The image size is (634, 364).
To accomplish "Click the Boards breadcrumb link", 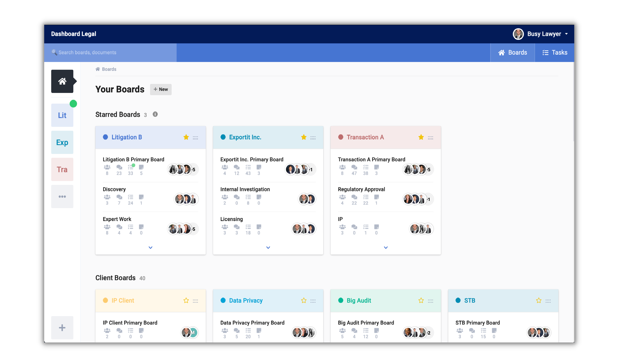I will [109, 69].
